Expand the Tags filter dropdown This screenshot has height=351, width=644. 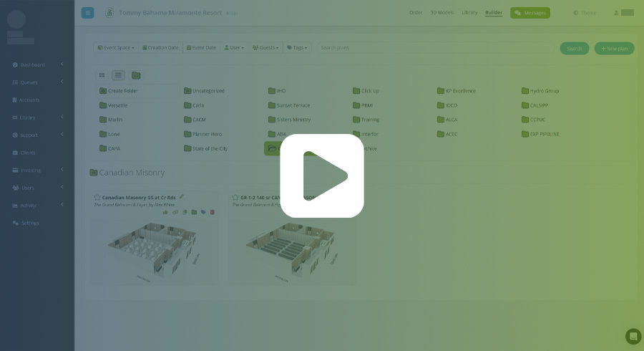[x=298, y=48]
